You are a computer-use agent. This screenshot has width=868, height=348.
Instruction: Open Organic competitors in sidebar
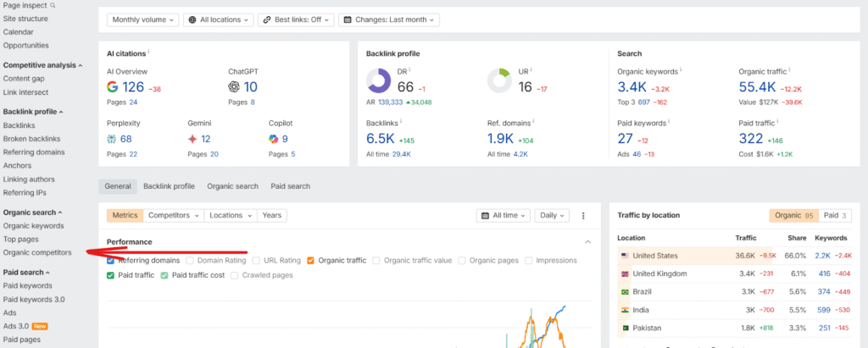click(37, 252)
